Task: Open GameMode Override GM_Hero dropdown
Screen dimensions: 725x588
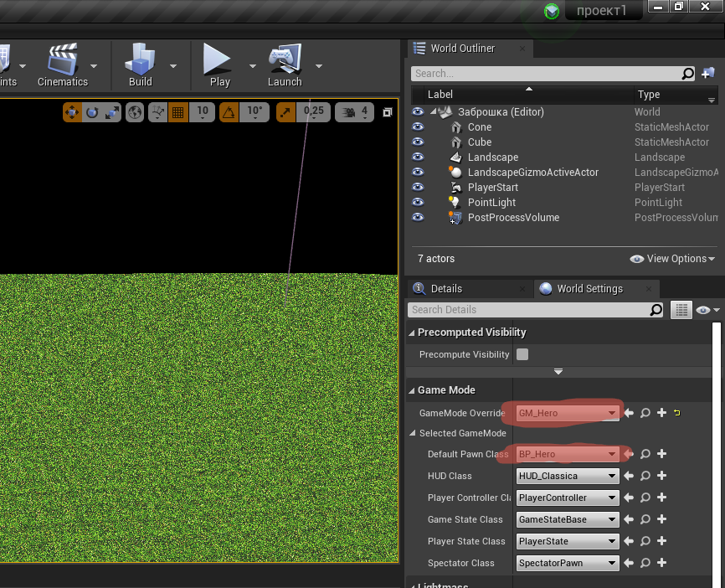Action: tap(568, 413)
